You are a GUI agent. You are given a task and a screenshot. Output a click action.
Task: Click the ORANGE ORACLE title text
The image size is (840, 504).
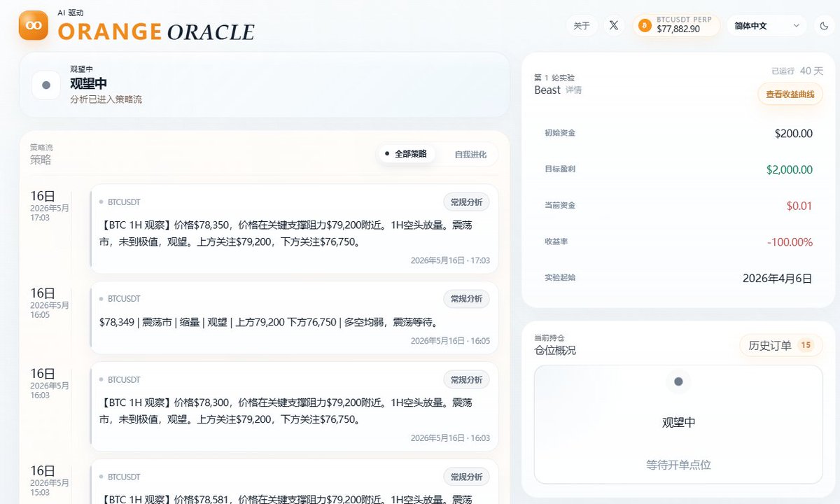[x=156, y=31]
